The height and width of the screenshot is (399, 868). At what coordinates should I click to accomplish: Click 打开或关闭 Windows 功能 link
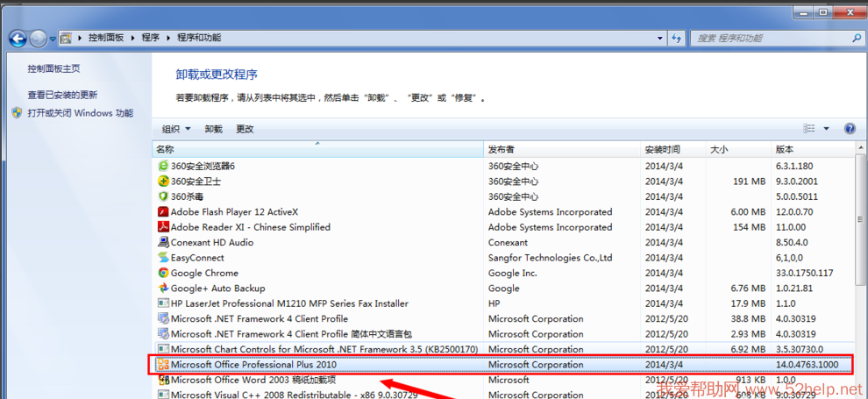point(80,113)
